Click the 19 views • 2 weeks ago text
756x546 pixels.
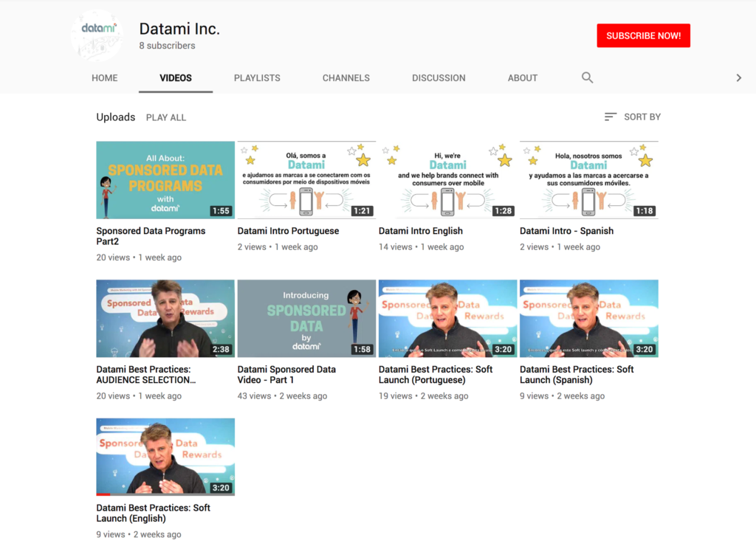423,395
